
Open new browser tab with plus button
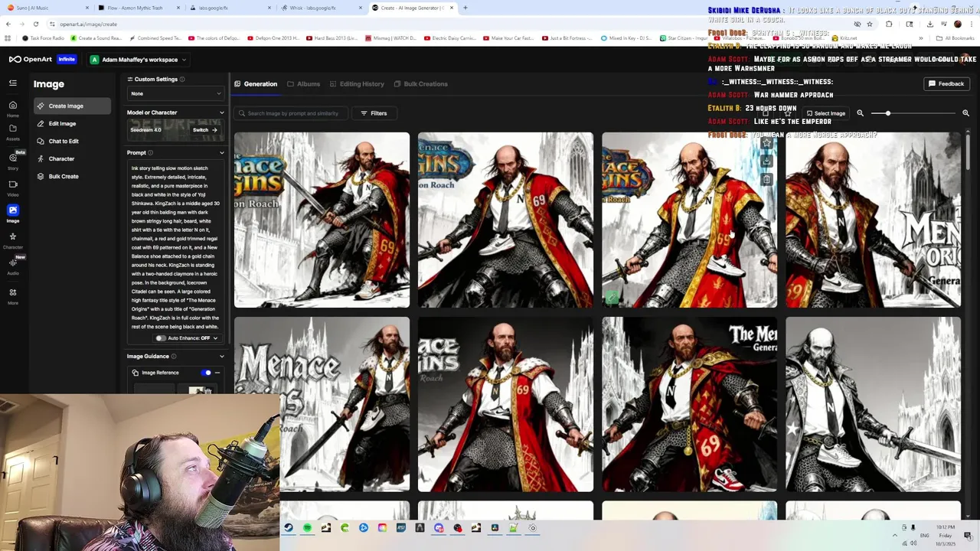click(x=465, y=8)
